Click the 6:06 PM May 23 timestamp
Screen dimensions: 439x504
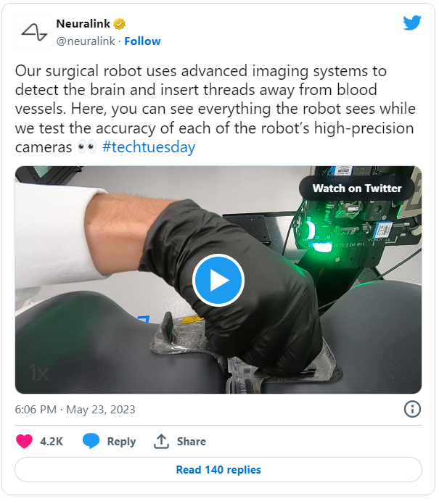coord(75,410)
